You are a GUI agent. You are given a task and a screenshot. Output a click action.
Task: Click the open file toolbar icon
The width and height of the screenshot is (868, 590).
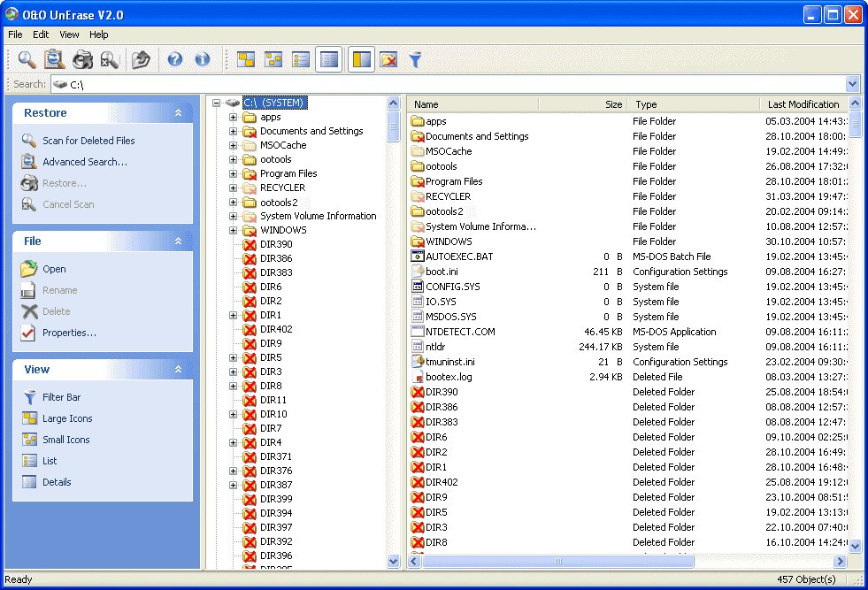click(142, 59)
